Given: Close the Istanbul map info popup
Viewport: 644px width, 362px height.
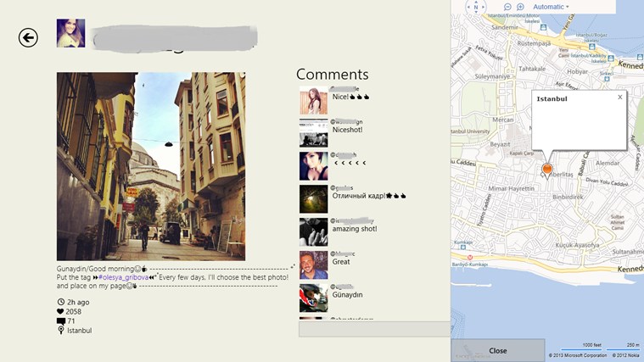Looking at the screenshot, I should coord(619,97).
